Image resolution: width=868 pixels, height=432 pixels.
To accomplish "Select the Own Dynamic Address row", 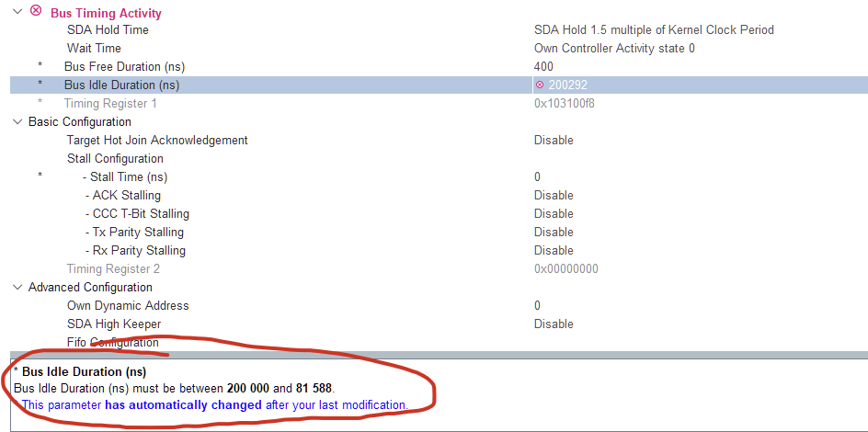I will click(128, 305).
